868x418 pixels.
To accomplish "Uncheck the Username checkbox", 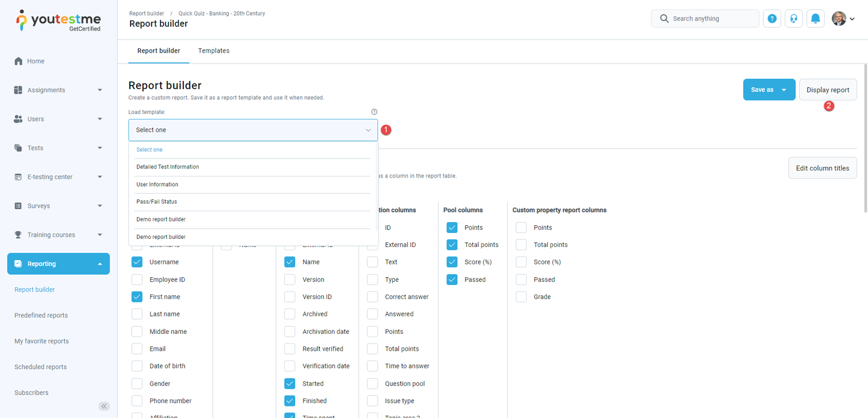I will coord(137,262).
